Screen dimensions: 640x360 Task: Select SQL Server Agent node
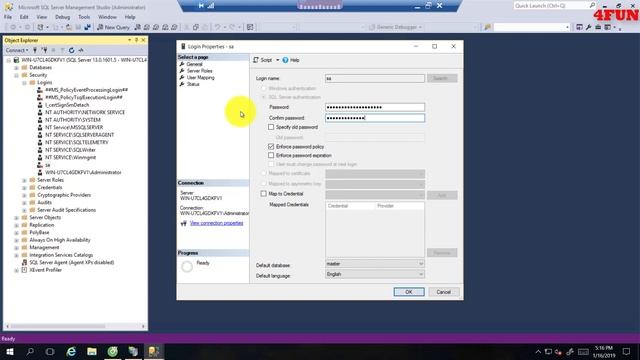click(71, 262)
